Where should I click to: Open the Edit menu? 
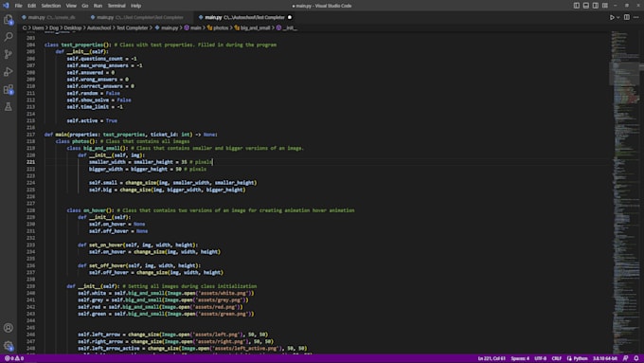pyautogui.click(x=31, y=6)
